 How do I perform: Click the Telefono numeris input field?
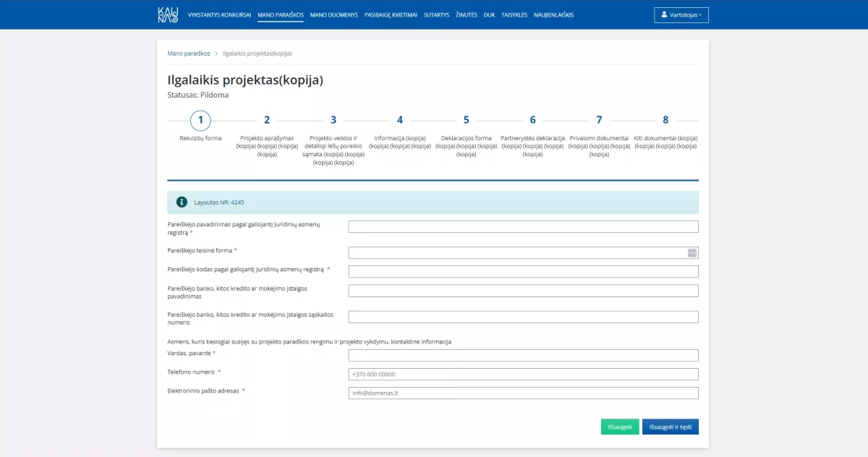[522, 374]
